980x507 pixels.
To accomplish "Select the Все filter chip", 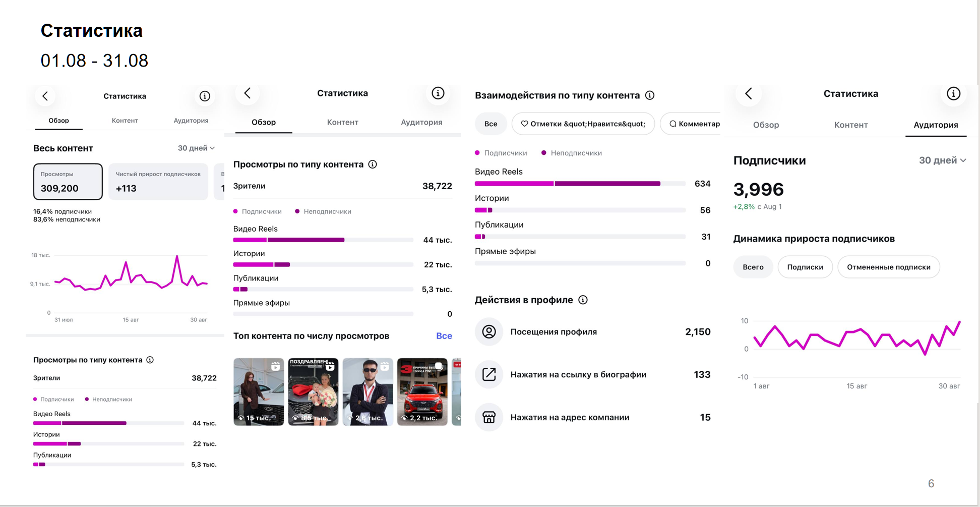I will point(491,124).
